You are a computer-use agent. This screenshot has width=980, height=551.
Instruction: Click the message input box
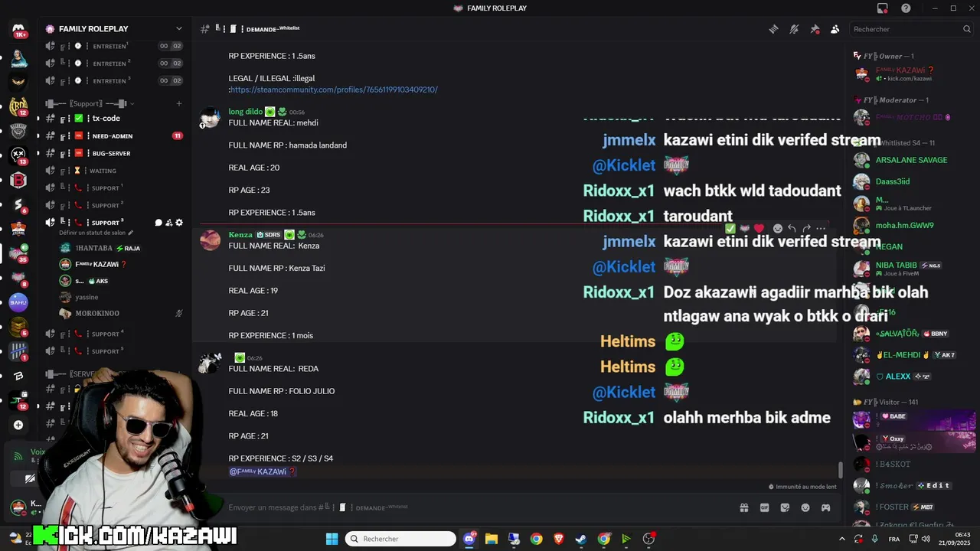[475, 507]
